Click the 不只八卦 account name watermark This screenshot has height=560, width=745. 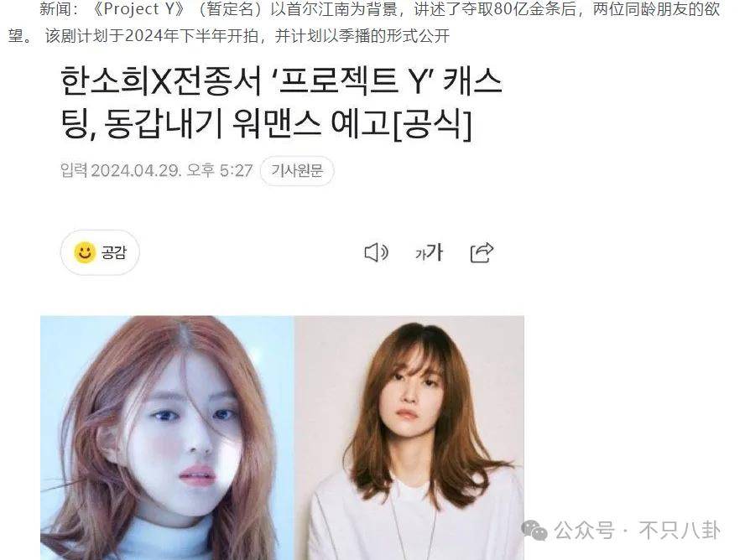[680, 530]
